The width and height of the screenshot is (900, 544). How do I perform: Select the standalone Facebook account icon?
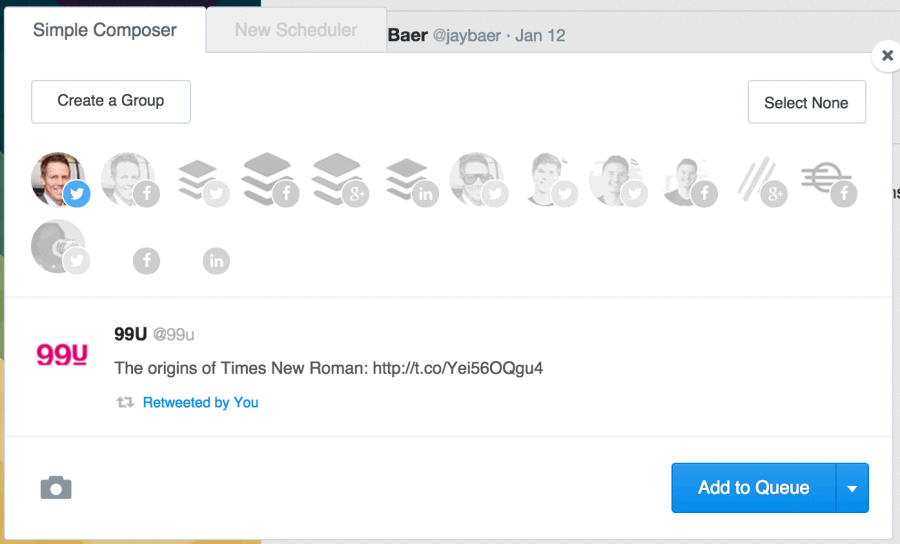coord(146,261)
